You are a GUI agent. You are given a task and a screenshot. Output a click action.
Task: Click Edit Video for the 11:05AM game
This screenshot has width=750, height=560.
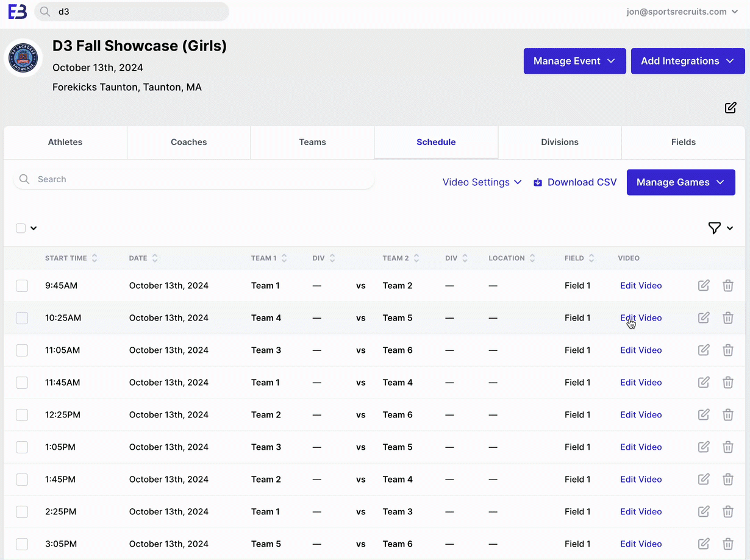pos(640,350)
